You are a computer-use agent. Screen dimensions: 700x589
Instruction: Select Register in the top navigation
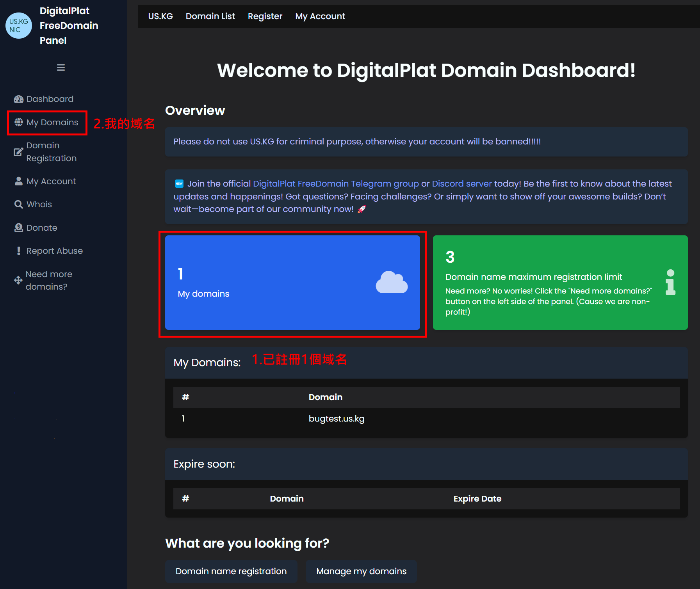(x=265, y=16)
